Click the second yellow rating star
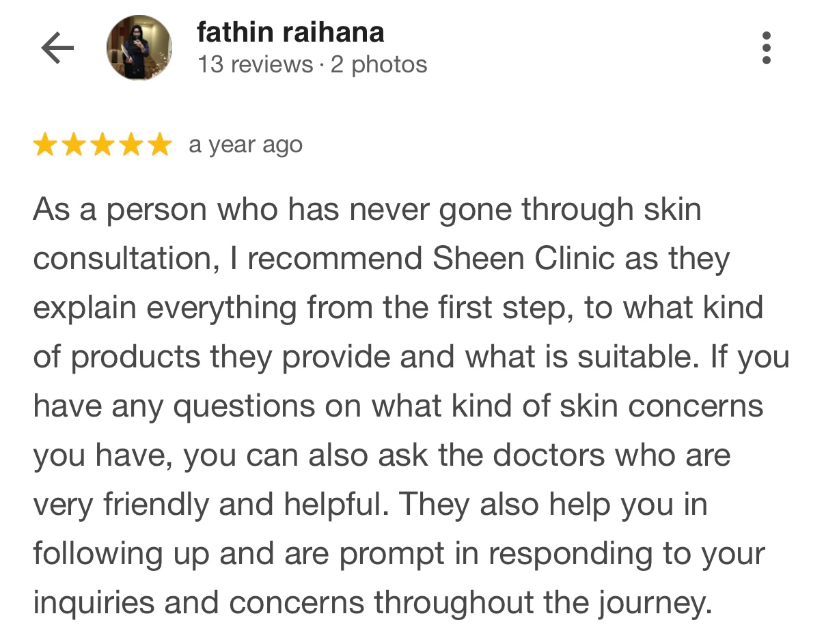824x644 pixels. point(74,145)
